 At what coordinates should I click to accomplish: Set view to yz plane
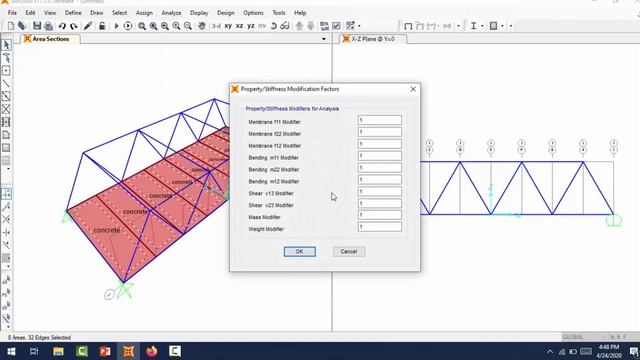click(x=251, y=26)
